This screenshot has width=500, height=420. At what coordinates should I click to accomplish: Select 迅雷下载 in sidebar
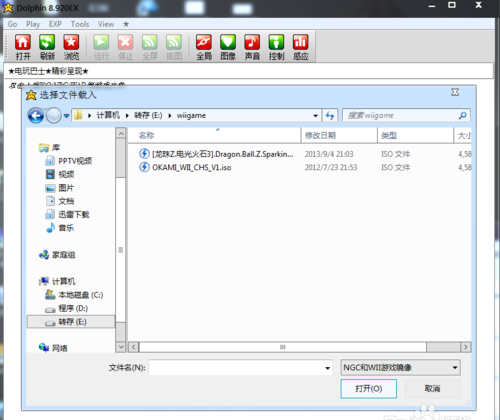click(x=68, y=214)
